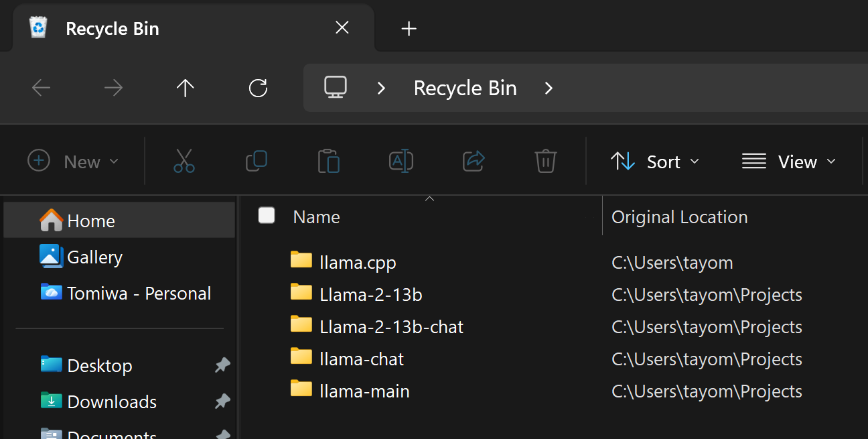
Task: Click the Downloads folder icon in sidebar
Action: coord(52,401)
